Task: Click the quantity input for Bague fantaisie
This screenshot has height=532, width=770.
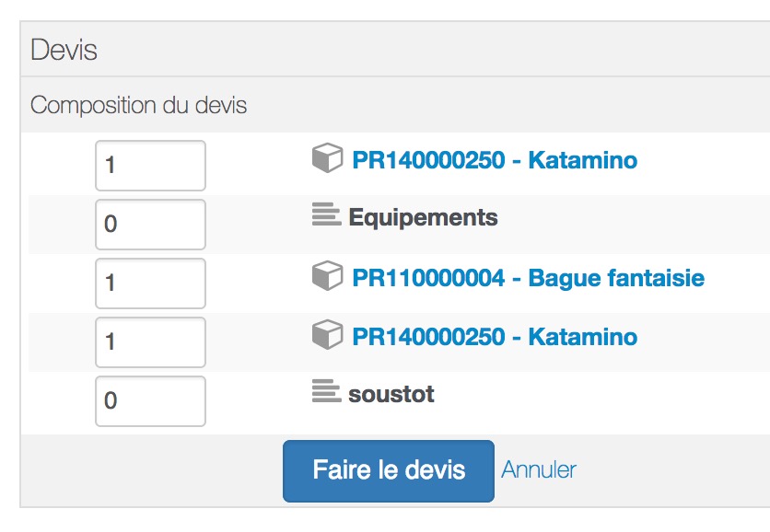Action: (150, 283)
